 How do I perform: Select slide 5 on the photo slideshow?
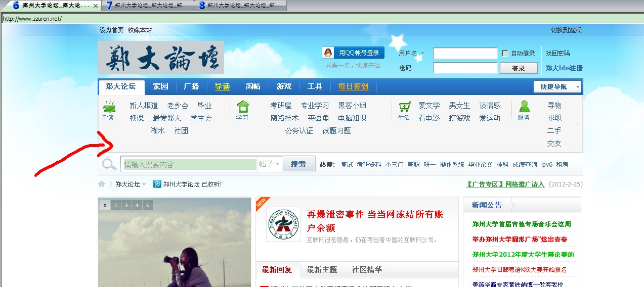148,205
